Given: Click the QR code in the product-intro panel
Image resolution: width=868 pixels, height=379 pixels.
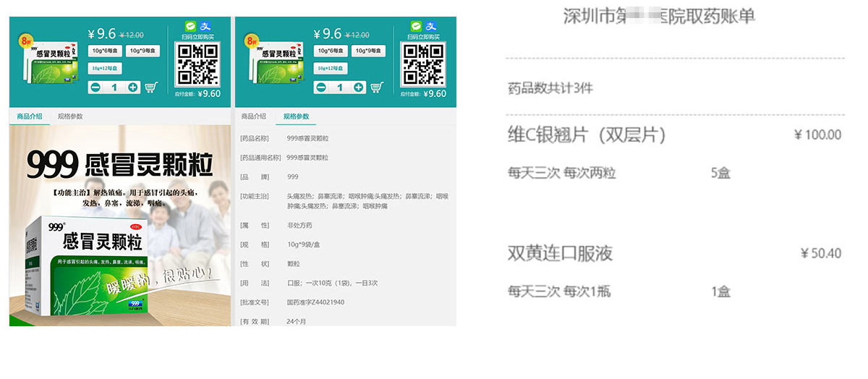Looking at the screenshot, I should (197, 64).
